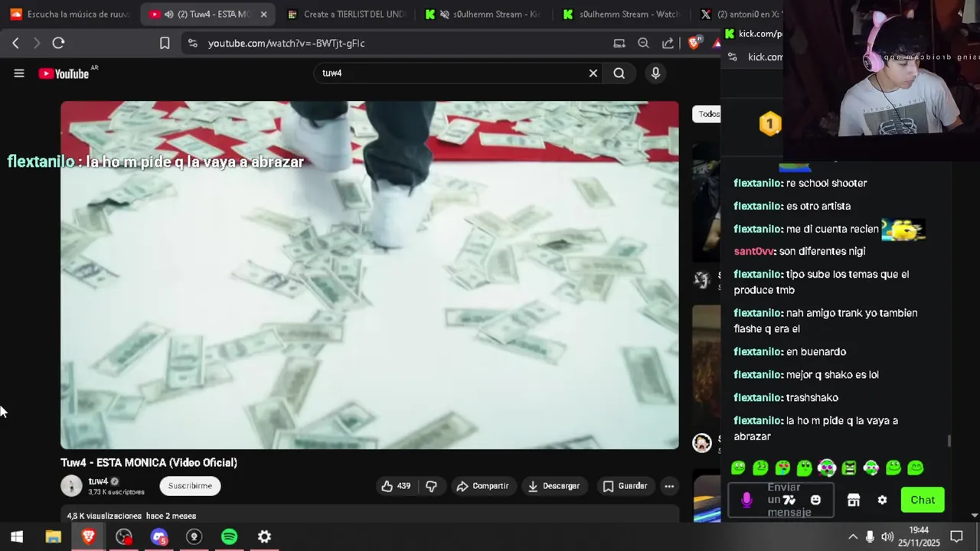Click the purple microphone icon in chat input
980x551 pixels.
click(746, 500)
